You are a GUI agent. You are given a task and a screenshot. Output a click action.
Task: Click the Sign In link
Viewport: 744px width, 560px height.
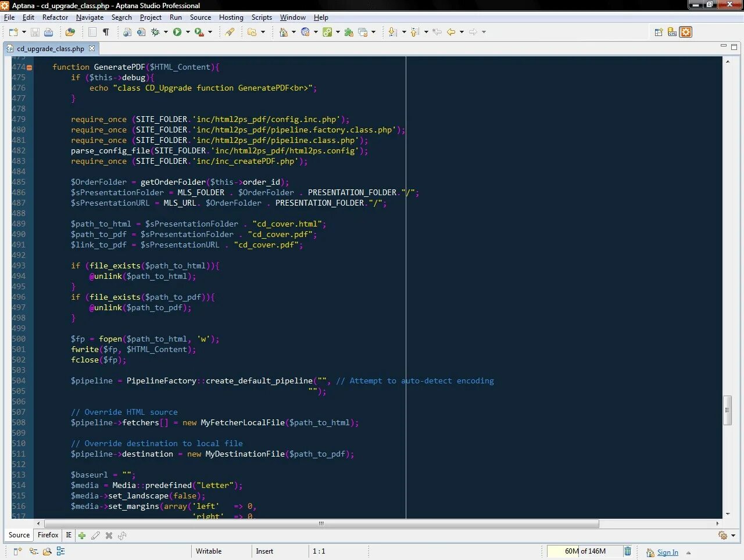pyautogui.click(x=667, y=552)
